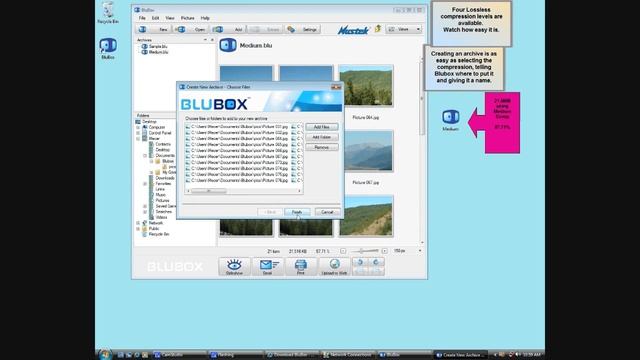
Task: Open the Picture 067.jpg thumbnail
Action: [366, 151]
